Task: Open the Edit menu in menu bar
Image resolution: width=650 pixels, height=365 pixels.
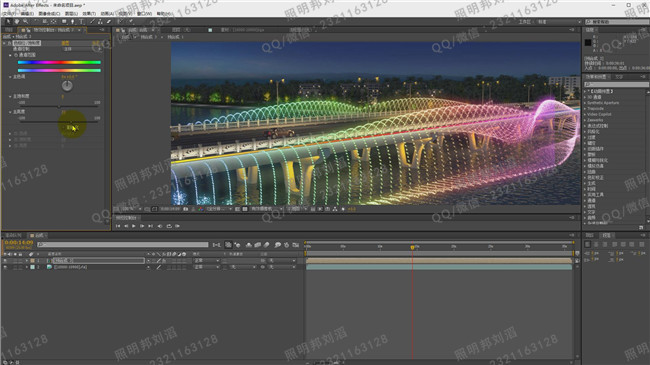Action: (27, 14)
